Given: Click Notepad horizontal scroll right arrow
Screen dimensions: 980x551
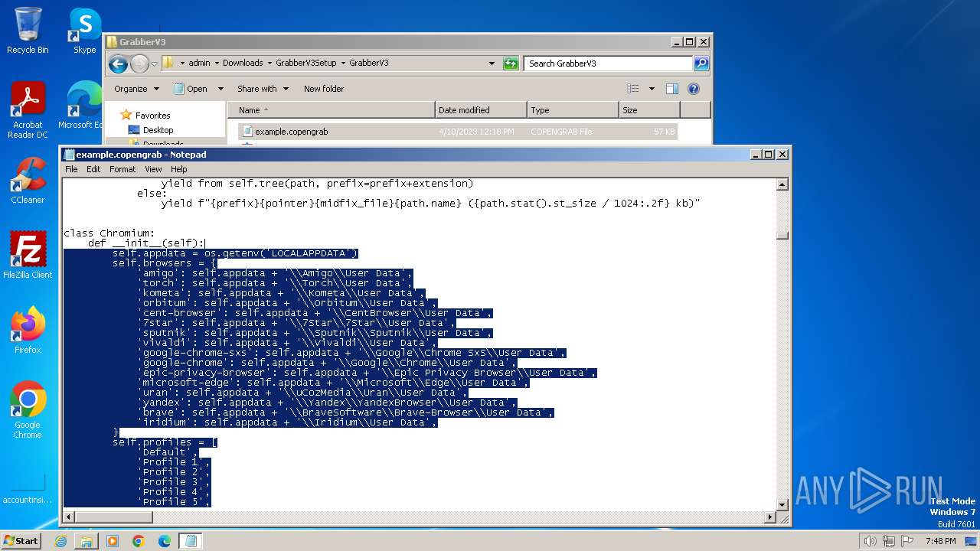Looking at the screenshot, I should (x=770, y=517).
